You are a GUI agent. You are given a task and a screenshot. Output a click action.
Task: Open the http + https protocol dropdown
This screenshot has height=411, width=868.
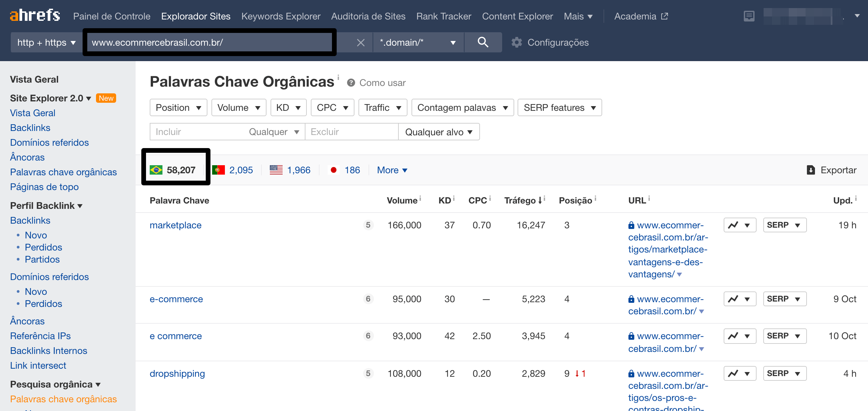pos(47,43)
